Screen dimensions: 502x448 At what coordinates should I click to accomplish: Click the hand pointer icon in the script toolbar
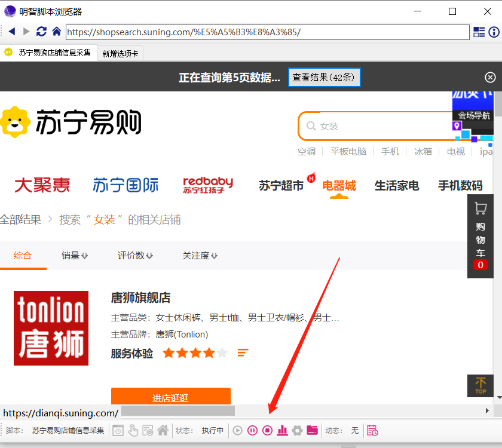(133, 431)
